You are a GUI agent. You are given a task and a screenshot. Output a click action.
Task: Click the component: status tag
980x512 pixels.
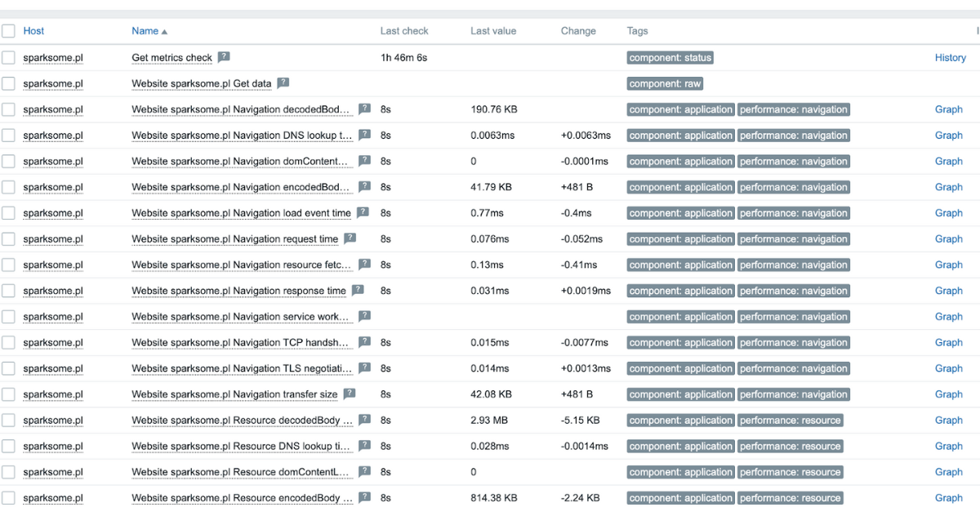click(x=670, y=58)
